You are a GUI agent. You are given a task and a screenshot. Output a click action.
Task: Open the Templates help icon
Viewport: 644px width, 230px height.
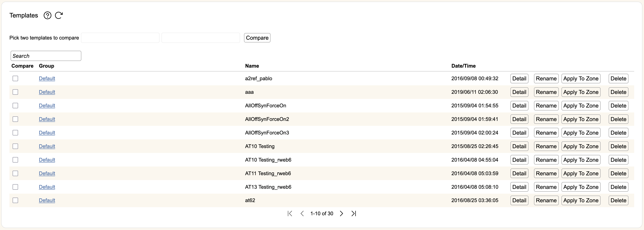(47, 16)
